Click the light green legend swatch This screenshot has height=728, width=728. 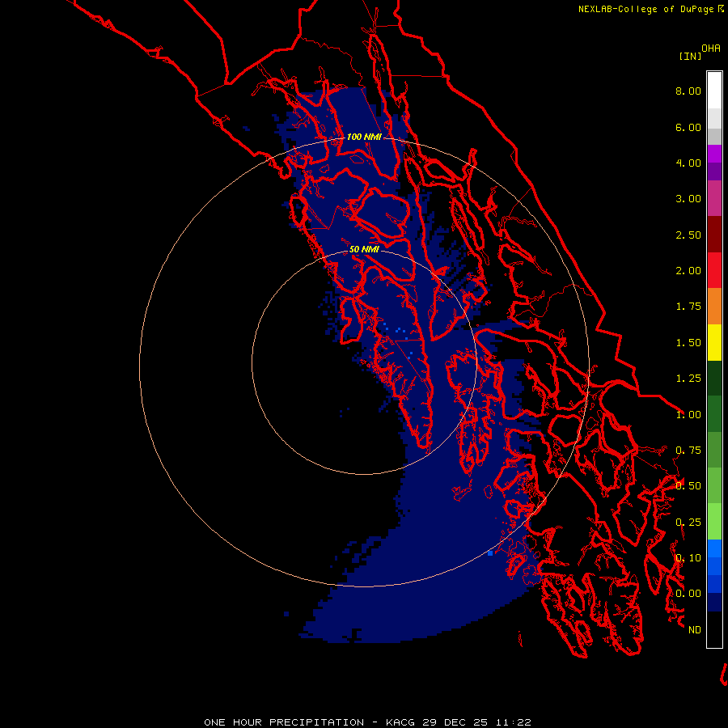(714, 522)
